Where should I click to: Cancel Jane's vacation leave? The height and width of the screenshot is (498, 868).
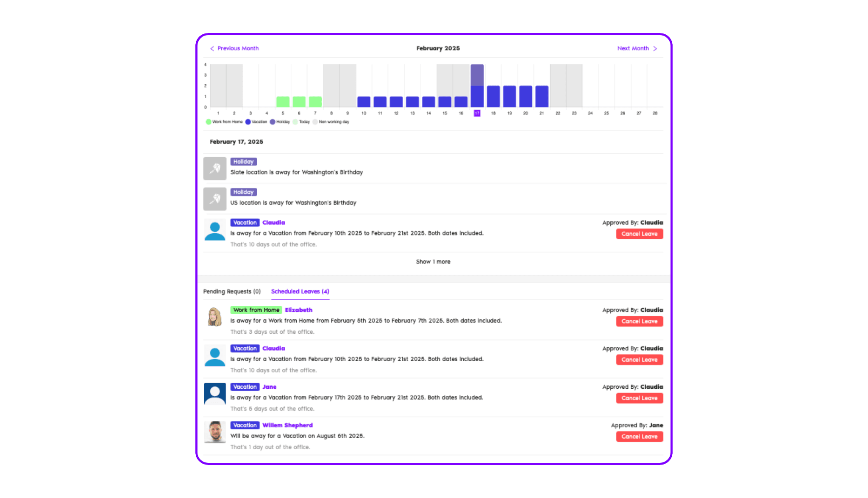coord(639,398)
